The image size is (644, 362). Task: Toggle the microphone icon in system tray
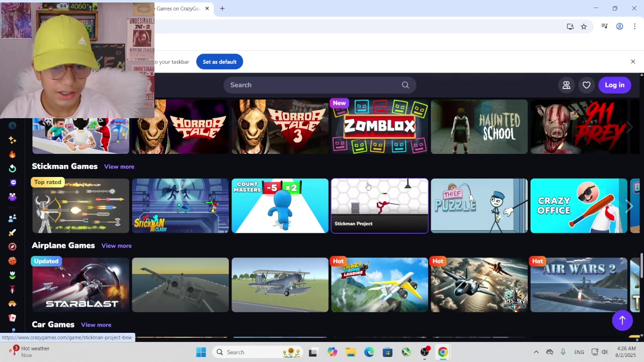pyautogui.click(x=563, y=352)
